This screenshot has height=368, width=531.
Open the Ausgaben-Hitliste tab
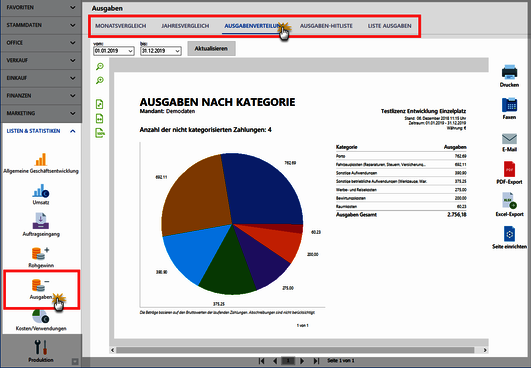pyautogui.click(x=326, y=26)
